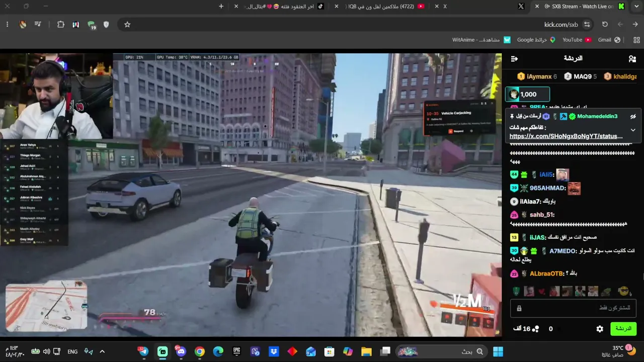Click the taskbar search box
Image resolution: width=644 pixels, height=362 pixels.
[441, 351]
